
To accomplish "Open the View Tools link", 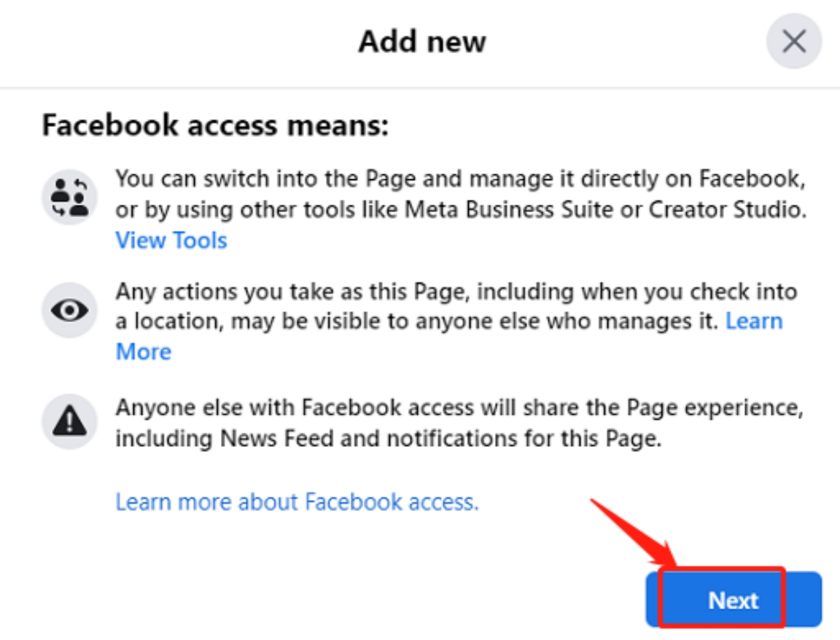I will [171, 241].
